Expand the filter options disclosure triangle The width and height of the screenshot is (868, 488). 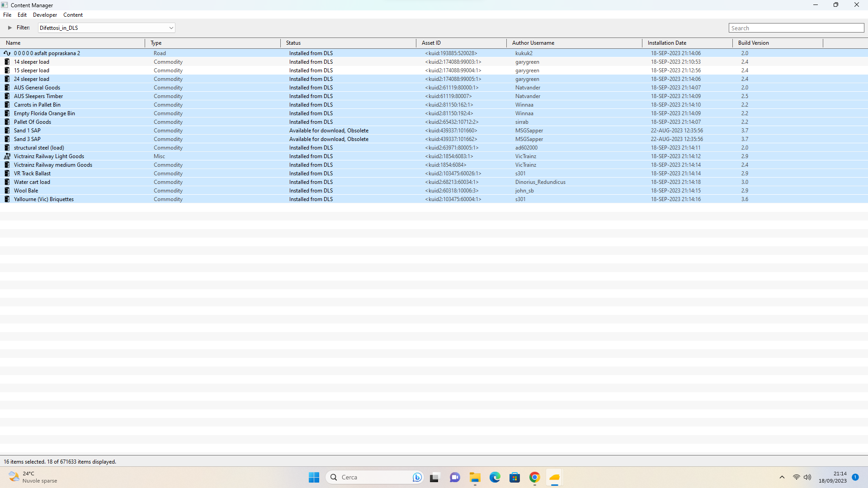pyautogui.click(x=10, y=28)
